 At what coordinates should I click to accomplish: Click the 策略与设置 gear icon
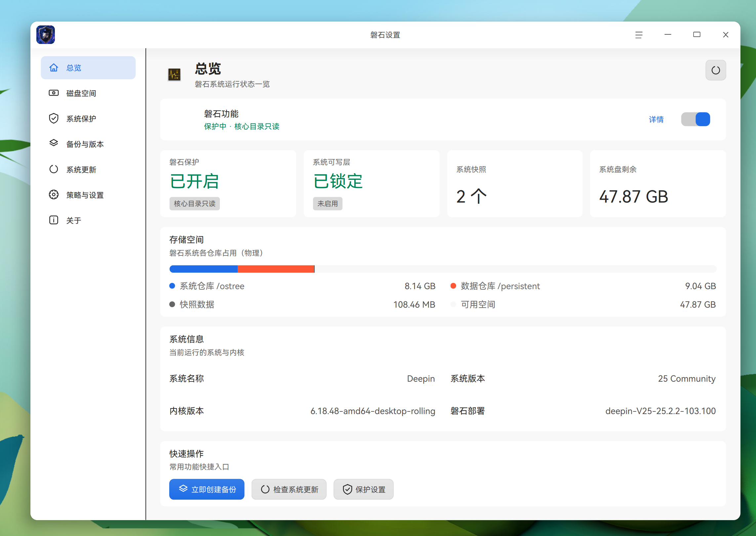54,195
